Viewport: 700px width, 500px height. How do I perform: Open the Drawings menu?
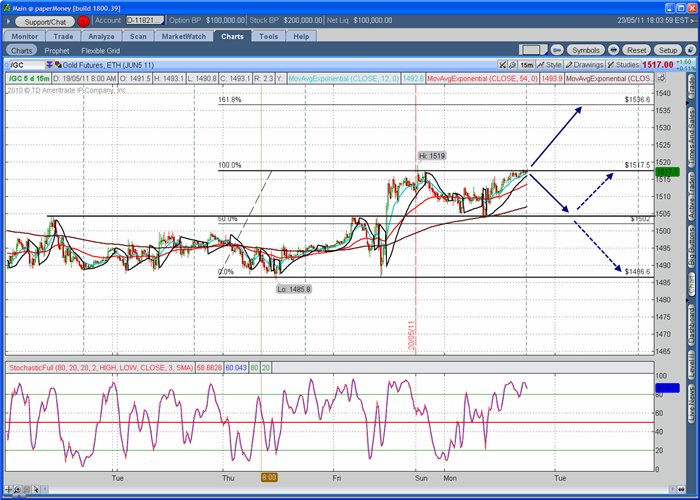[x=584, y=65]
